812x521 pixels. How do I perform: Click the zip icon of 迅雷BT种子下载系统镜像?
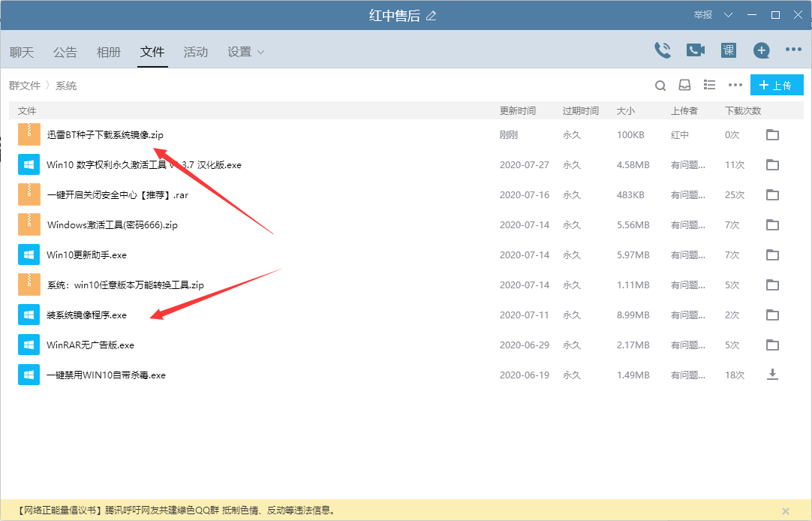click(29, 134)
